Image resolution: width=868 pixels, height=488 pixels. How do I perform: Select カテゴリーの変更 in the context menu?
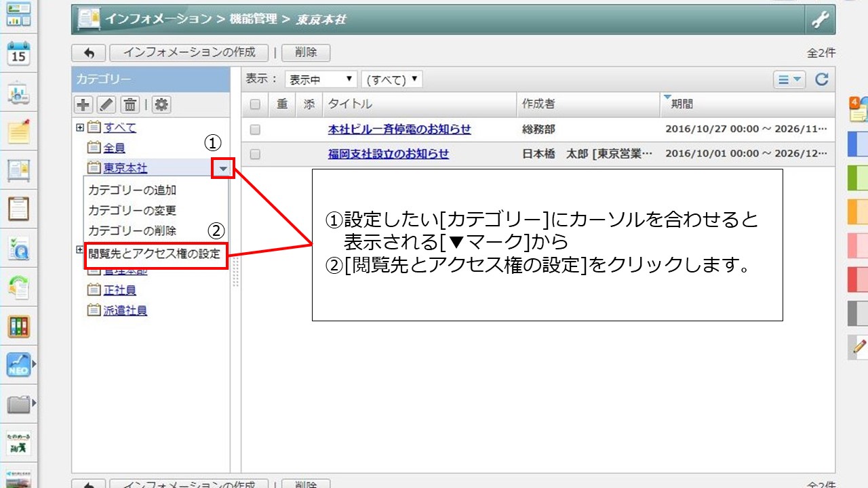pos(132,210)
